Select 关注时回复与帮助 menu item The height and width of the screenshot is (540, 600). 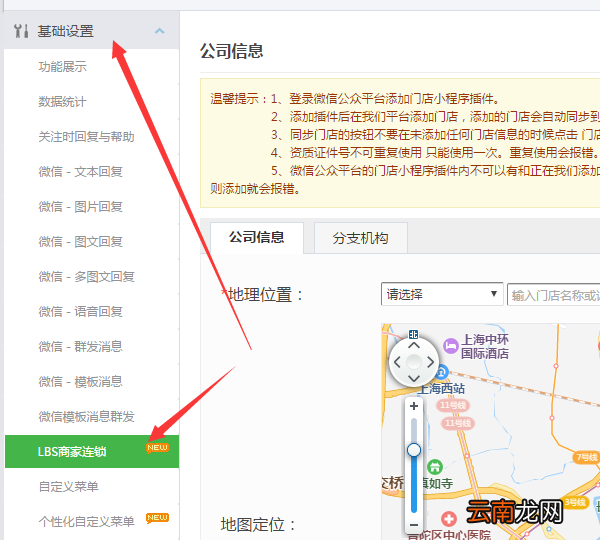point(86,137)
